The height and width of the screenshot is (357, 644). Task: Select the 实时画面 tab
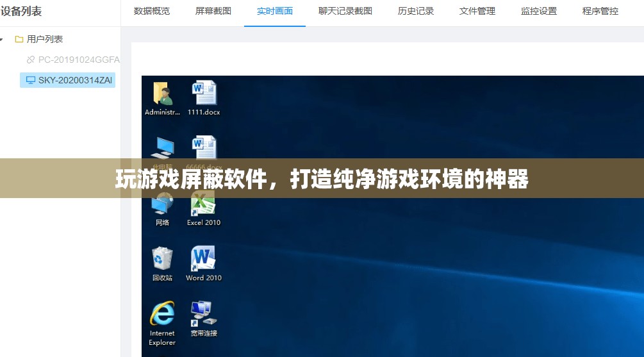(275, 11)
